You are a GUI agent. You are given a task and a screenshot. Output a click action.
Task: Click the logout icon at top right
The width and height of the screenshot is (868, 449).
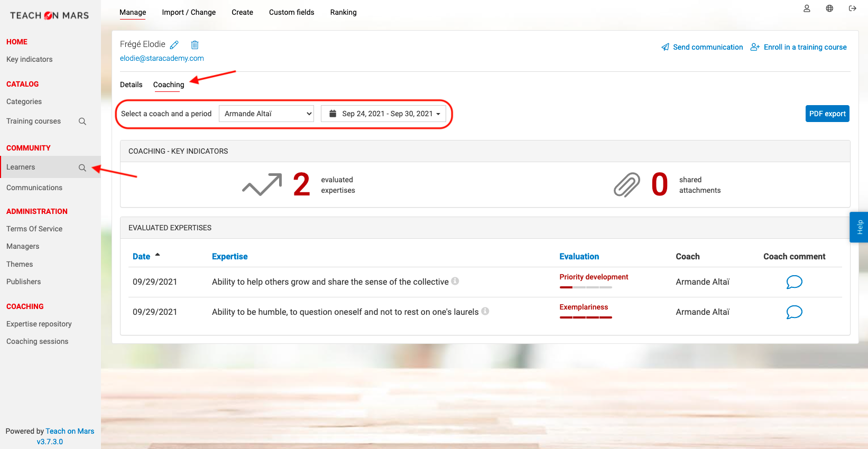click(x=852, y=8)
